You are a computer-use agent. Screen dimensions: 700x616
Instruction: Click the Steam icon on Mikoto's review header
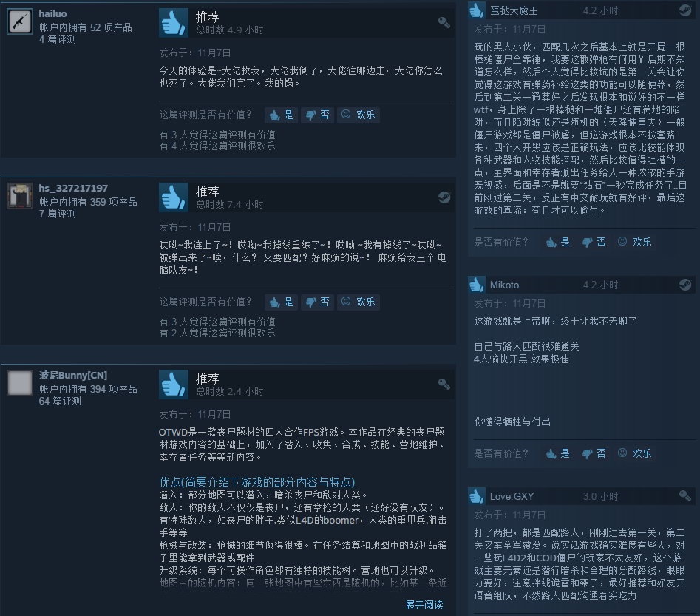(x=684, y=285)
